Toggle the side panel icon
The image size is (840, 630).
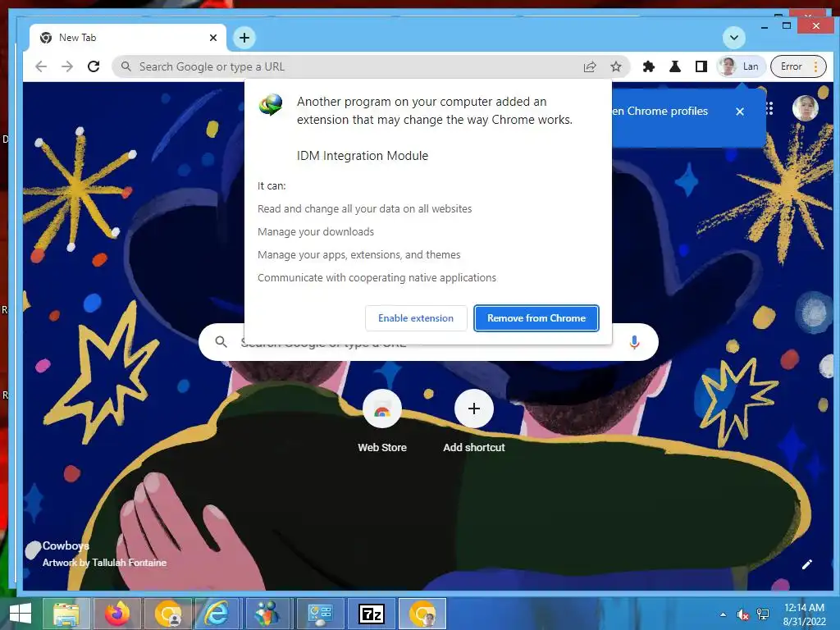pos(701,66)
